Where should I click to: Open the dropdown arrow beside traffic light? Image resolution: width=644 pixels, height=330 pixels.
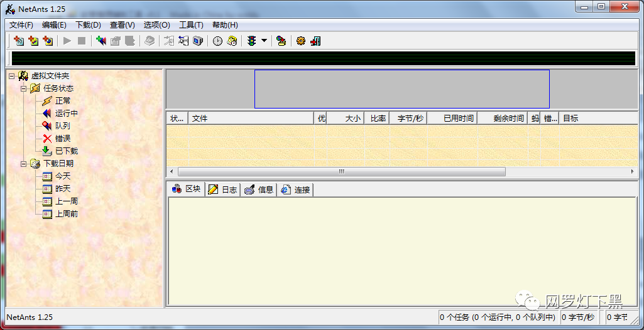264,41
